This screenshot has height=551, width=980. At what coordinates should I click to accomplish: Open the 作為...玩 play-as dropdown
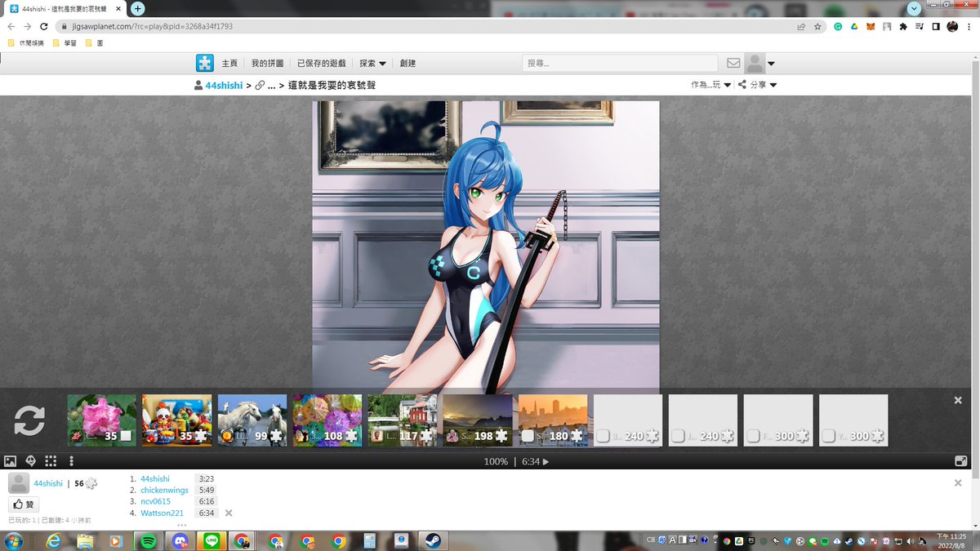710,85
